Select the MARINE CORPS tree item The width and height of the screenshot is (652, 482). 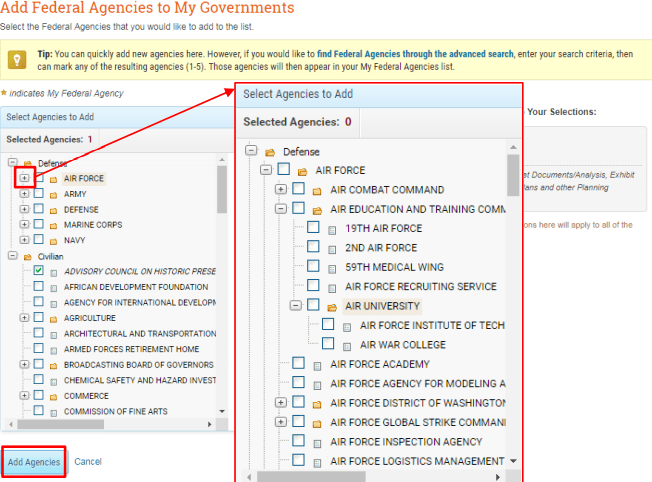point(92,225)
